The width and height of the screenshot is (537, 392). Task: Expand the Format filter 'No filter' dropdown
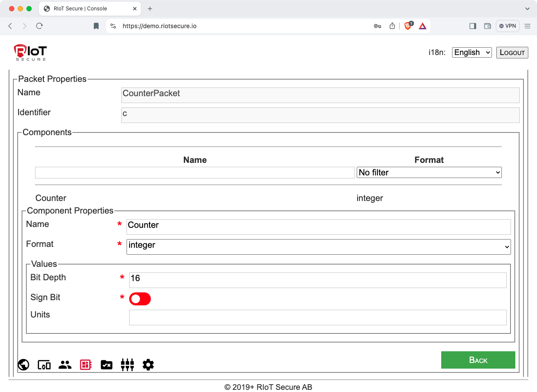429,172
